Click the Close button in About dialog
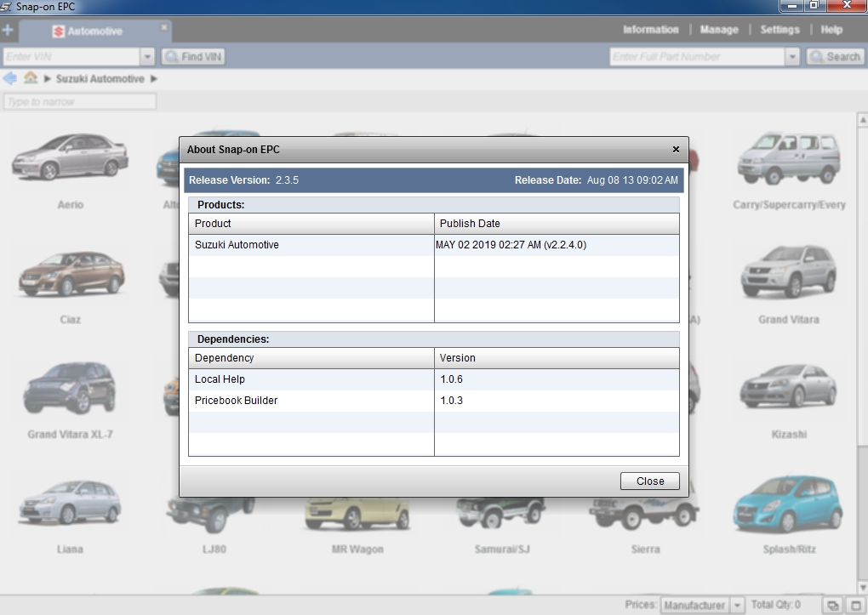The image size is (868, 615). tap(650, 481)
